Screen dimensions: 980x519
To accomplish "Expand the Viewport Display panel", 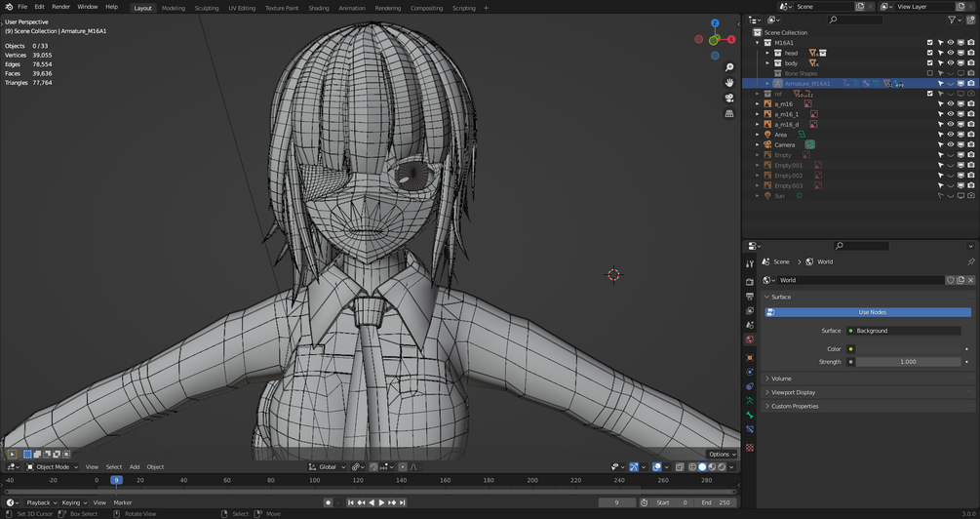I will coord(793,392).
